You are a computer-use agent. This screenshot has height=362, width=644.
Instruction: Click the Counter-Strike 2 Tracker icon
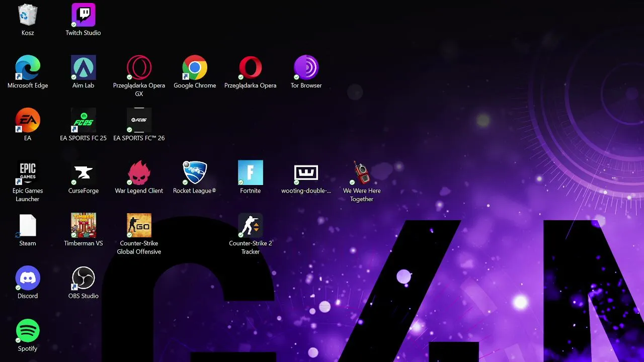tap(251, 225)
